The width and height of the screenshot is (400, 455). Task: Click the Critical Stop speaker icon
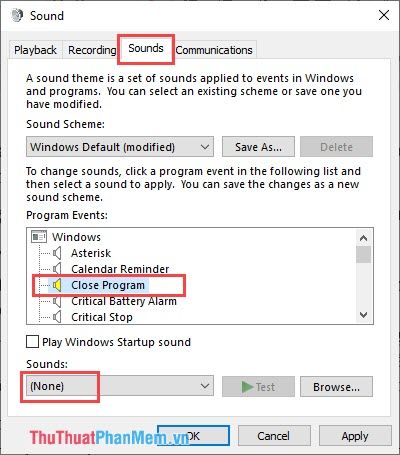click(x=57, y=317)
